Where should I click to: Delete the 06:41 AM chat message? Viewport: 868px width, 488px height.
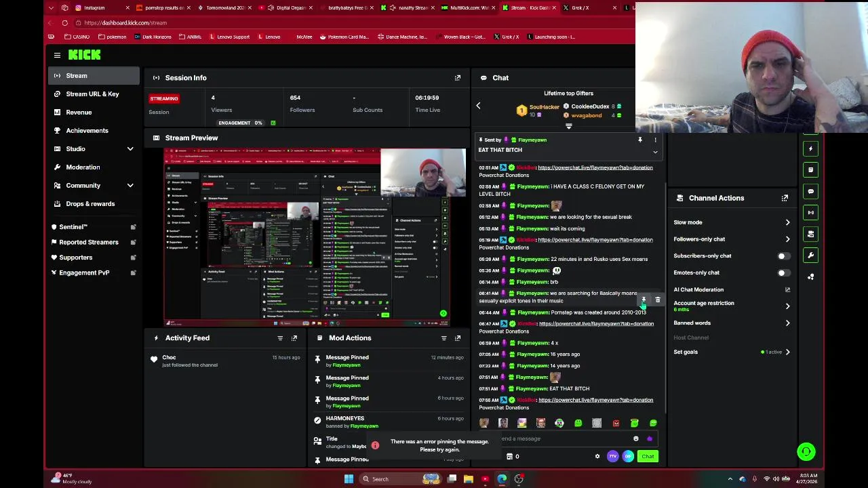point(657,300)
